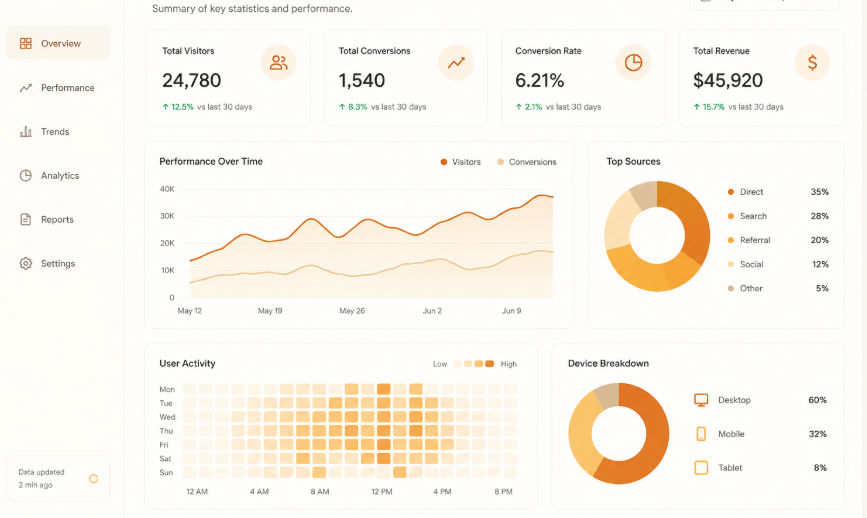Click the Total Revenue dollar icon
This screenshot has height=518, width=867.
[812, 62]
